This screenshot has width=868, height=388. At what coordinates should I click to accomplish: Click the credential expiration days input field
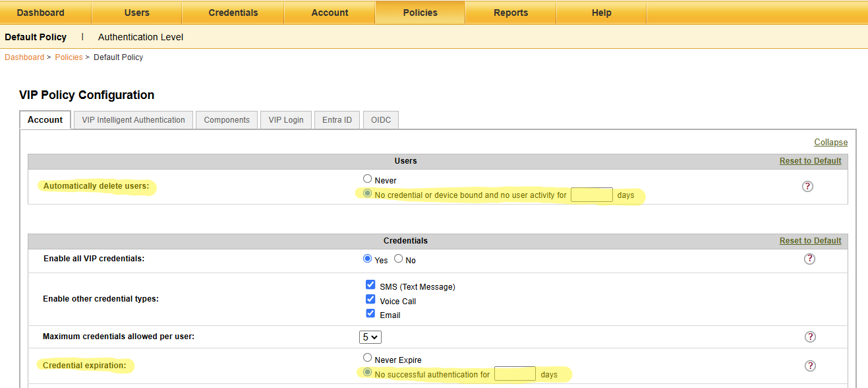click(515, 374)
